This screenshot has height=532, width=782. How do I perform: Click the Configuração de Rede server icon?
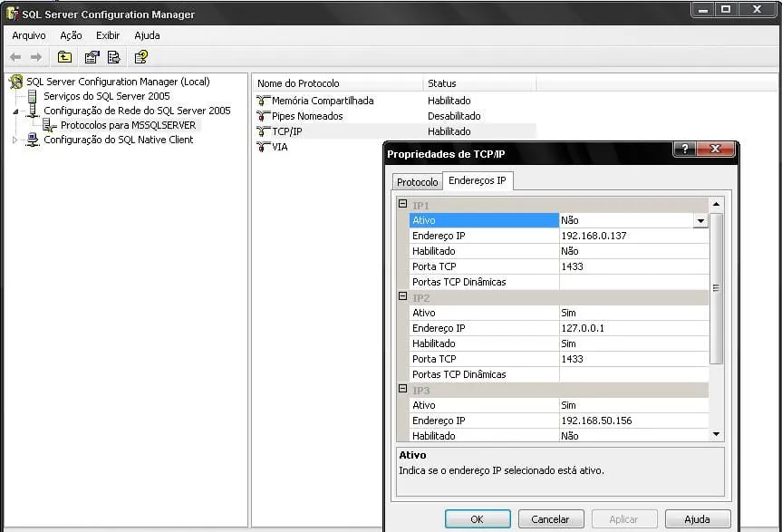33,111
